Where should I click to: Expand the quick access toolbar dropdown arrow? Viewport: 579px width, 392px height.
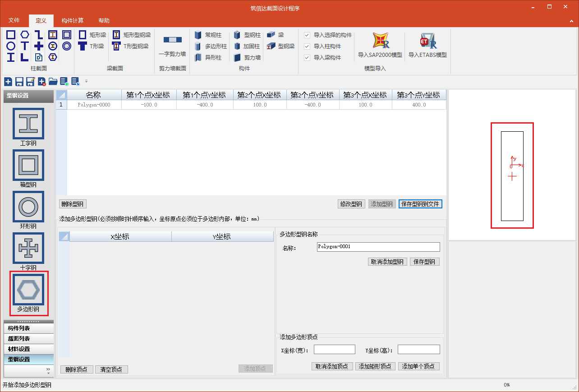click(86, 82)
